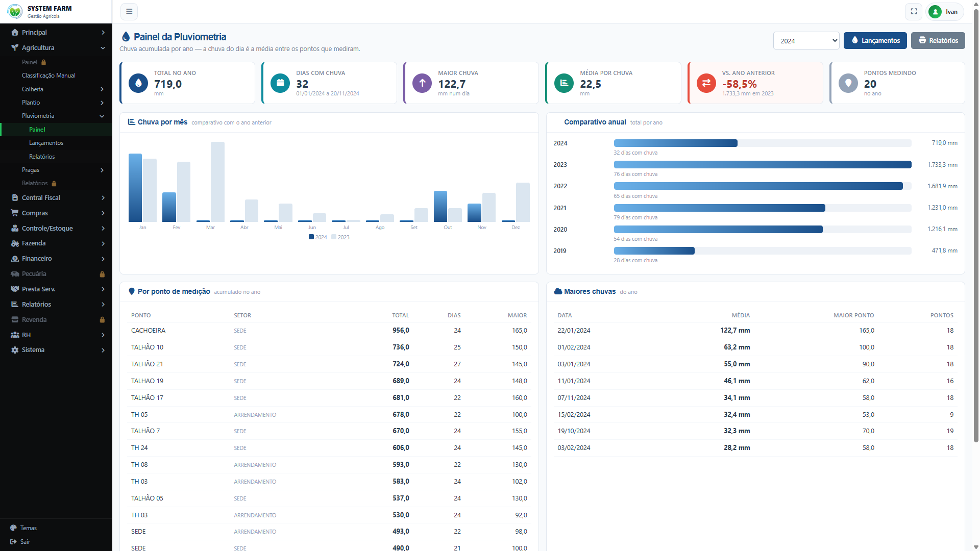
Task: Click the 2023 legend swatch in chart
Action: (x=334, y=237)
